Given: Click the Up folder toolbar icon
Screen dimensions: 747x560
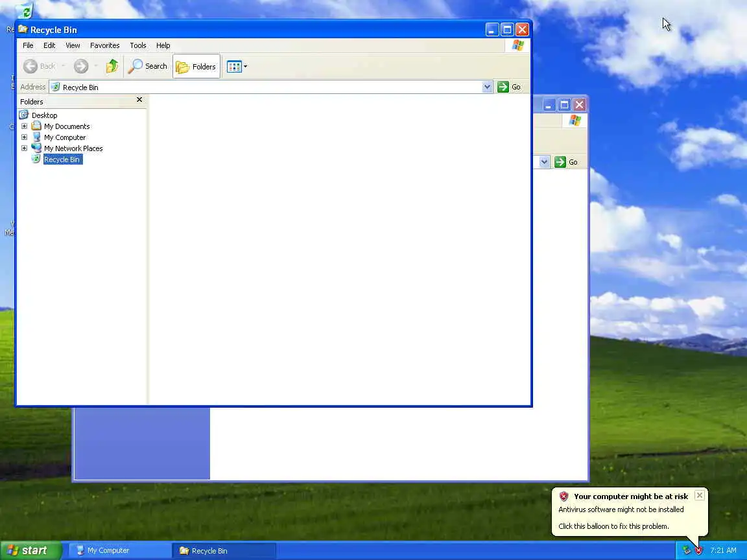Looking at the screenshot, I should [x=112, y=66].
